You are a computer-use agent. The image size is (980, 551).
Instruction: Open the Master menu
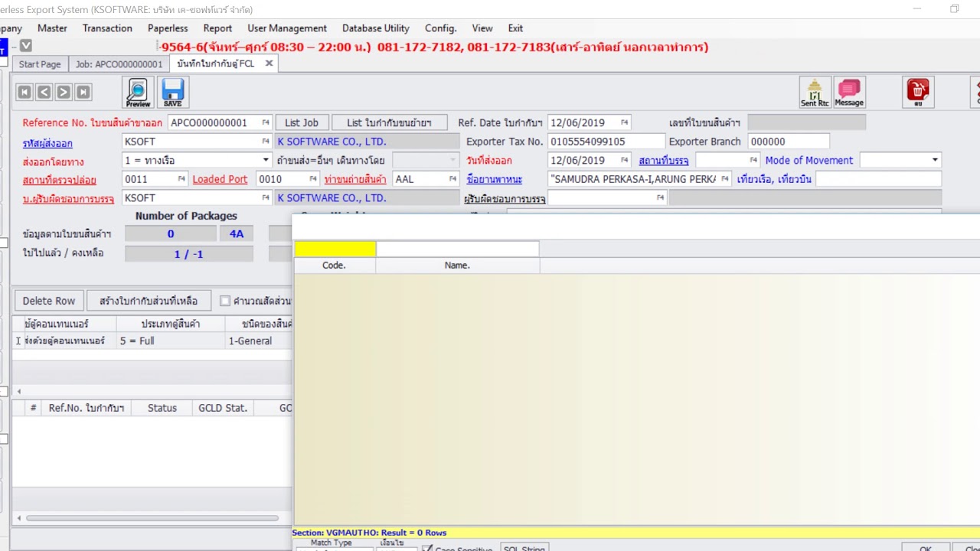pos(52,28)
